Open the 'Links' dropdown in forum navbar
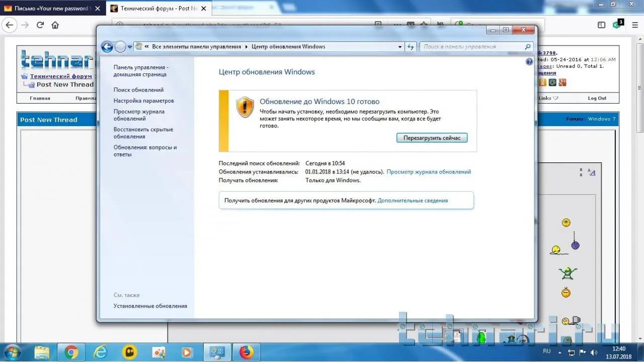 pyautogui.click(x=548, y=99)
